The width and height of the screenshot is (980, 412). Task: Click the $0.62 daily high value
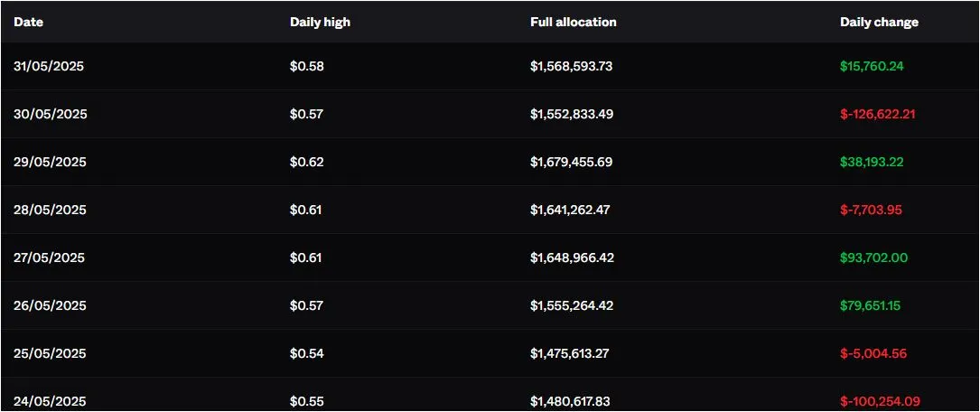pyautogui.click(x=306, y=163)
